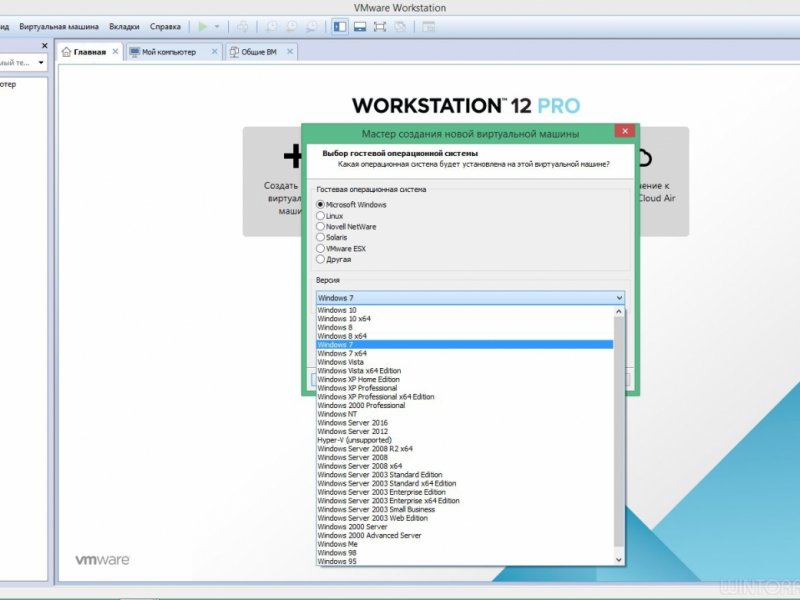Choose Windows Server 2003 Standard x64 Edition
This screenshot has height=600, width=800.
pos(465,484)
